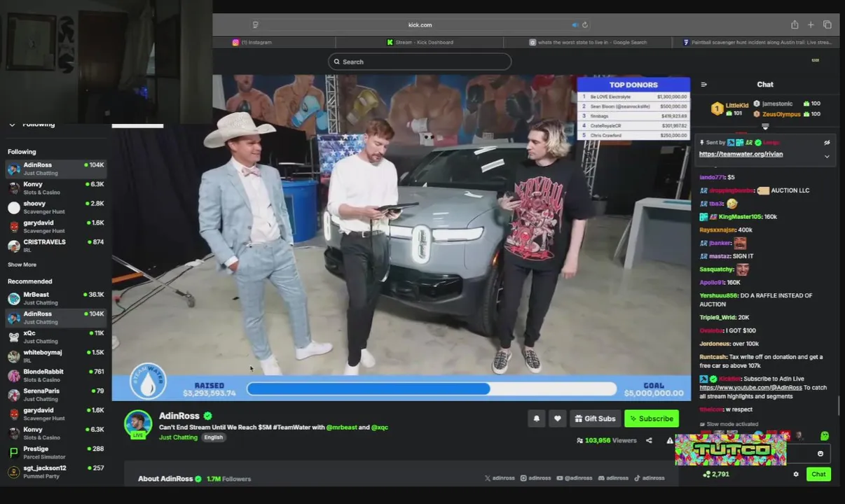
Task: Click the @xqc mention in stream title
Action: tap(380, 427)
